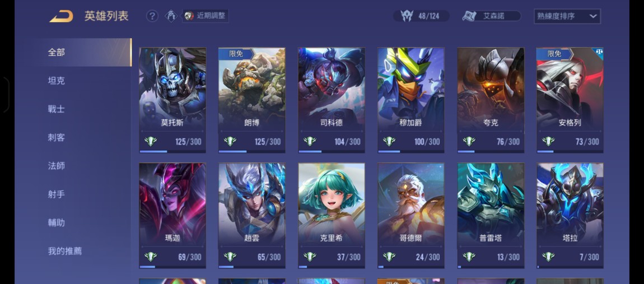Tap the golden back arrow icon
644x284 pixels.
[61, 16]
